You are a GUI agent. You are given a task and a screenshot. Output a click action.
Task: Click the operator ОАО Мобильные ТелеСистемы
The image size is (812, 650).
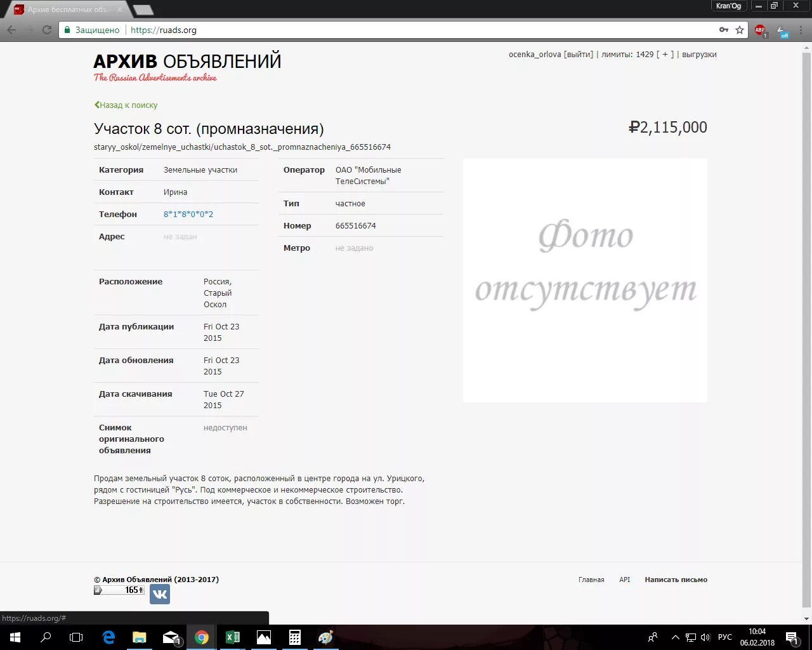click(x=369, y=176)
